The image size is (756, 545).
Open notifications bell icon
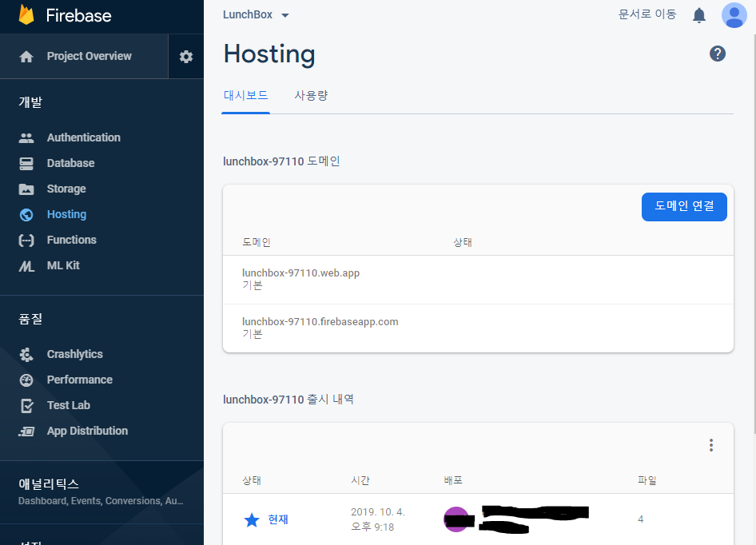[x=699, y=15]
